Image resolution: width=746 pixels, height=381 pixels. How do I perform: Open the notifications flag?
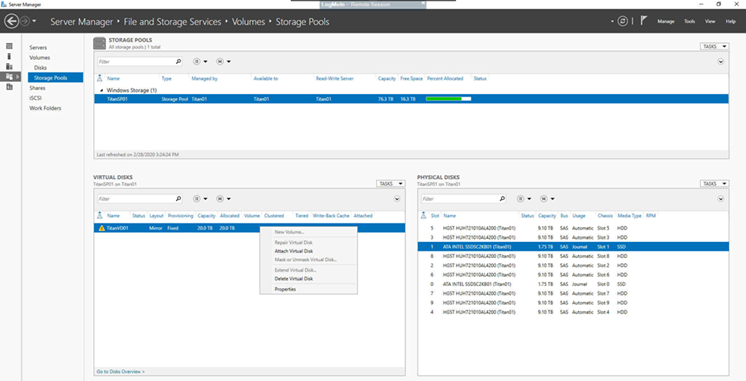point(643,21)
